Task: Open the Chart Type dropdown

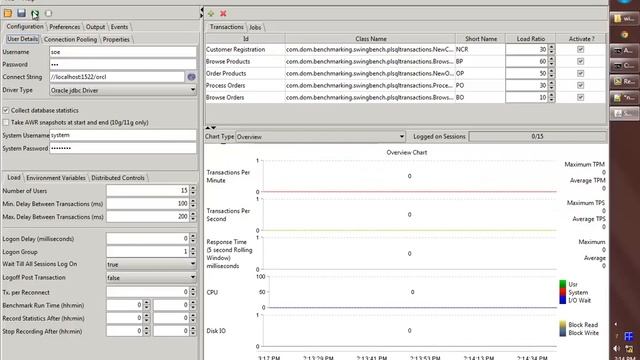Action: [x=320, y=137]
